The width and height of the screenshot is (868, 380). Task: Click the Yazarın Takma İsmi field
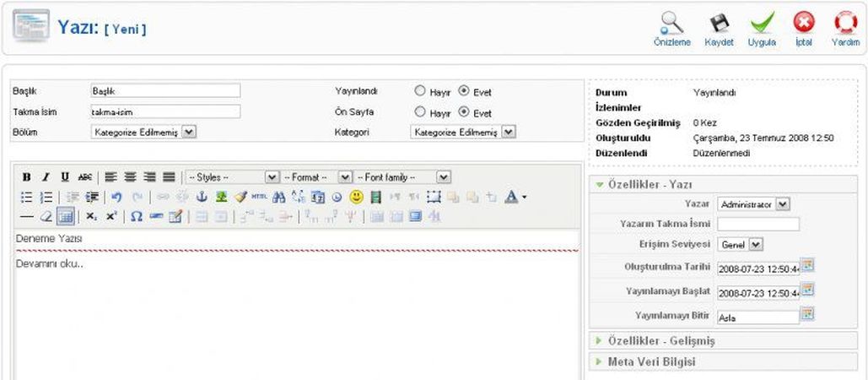[x=757, y=225]
